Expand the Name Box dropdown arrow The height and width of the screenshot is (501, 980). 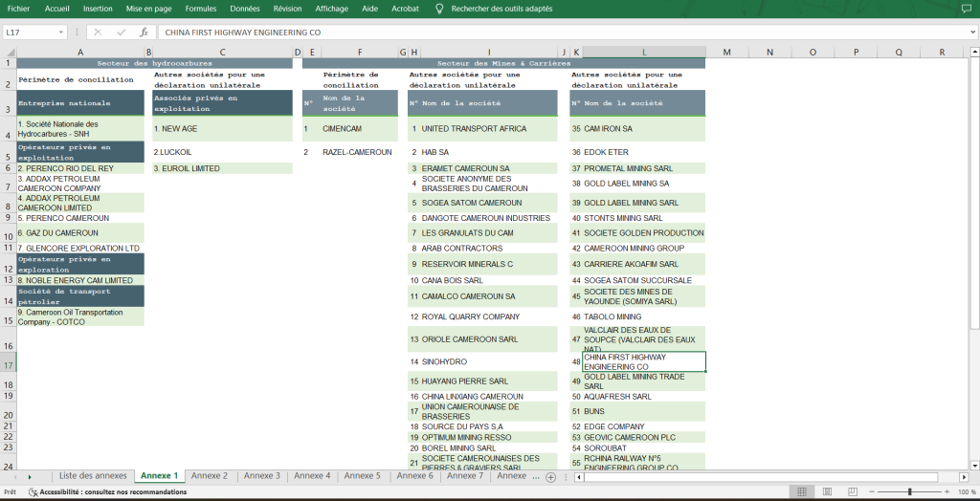(61, 33)
